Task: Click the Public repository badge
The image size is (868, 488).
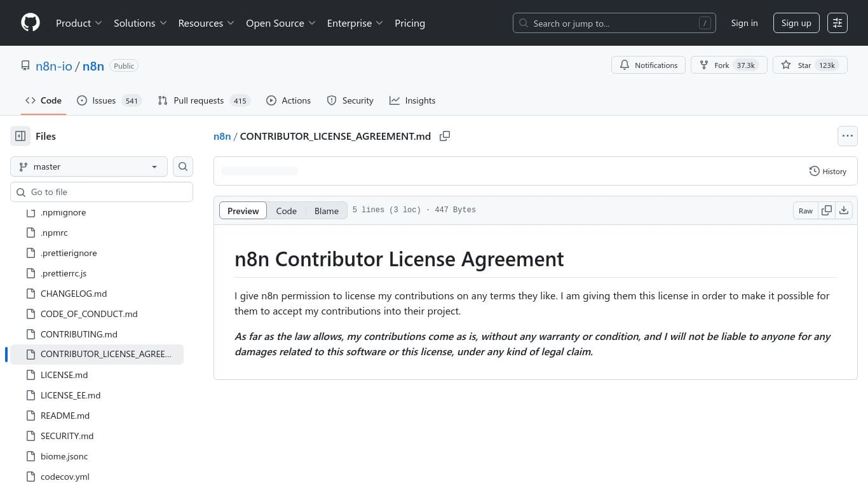Action: (x=124, y=66)
